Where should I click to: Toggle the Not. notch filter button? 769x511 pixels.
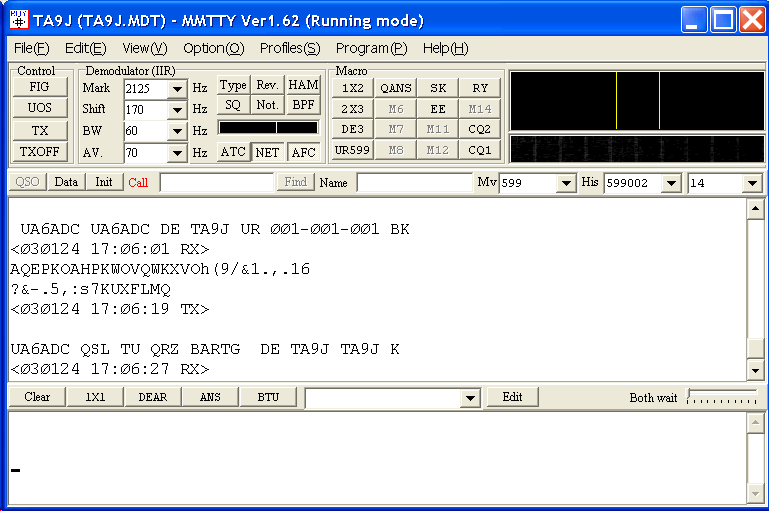pos(267,105)
